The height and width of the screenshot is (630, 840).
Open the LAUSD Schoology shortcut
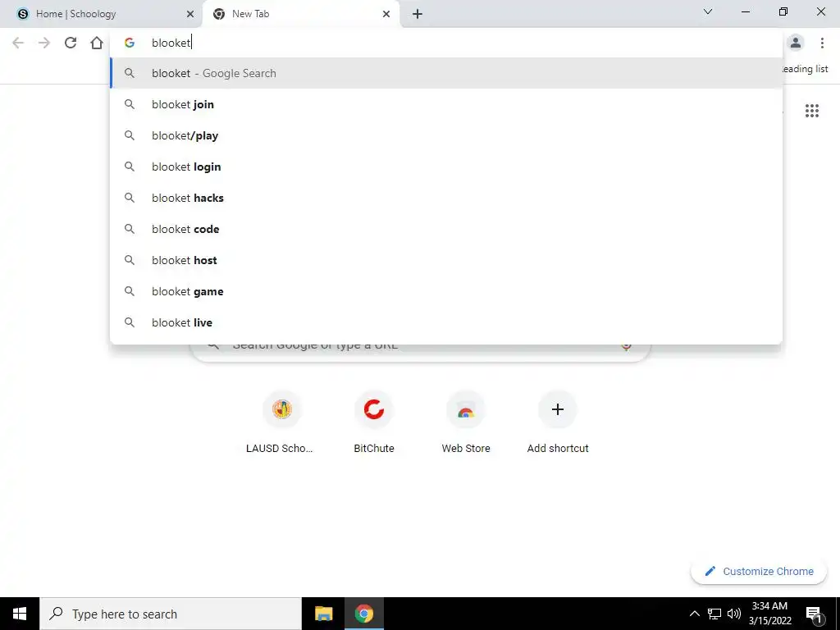282,423
